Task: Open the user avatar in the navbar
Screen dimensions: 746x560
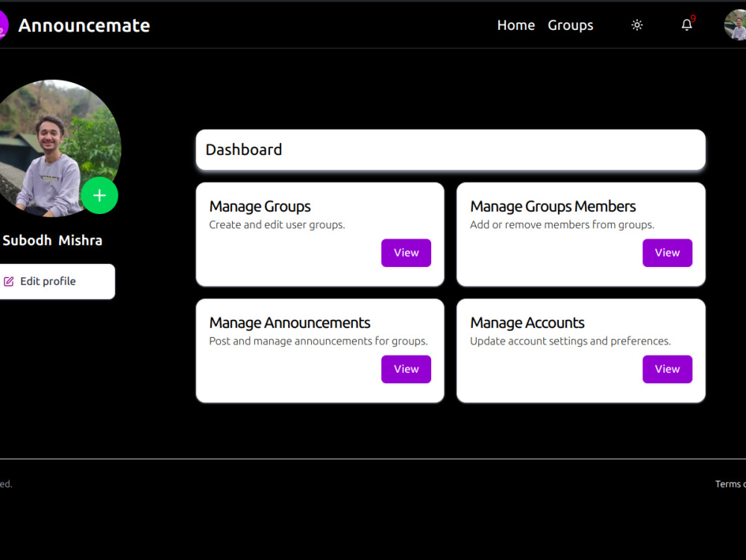Action: (x=736, y=25)
